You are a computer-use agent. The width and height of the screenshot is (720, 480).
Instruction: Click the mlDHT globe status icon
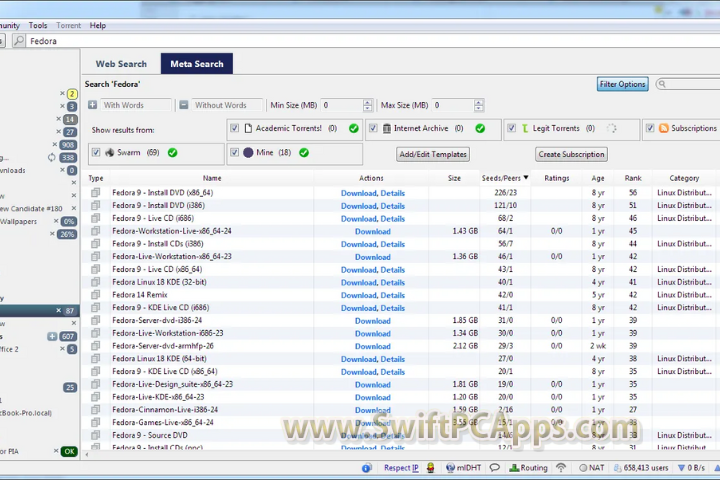[x=450, y=468]
